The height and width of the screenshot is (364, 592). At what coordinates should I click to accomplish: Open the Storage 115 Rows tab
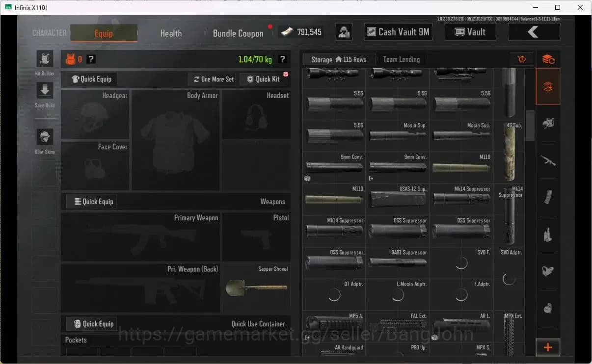coord(339,59)
